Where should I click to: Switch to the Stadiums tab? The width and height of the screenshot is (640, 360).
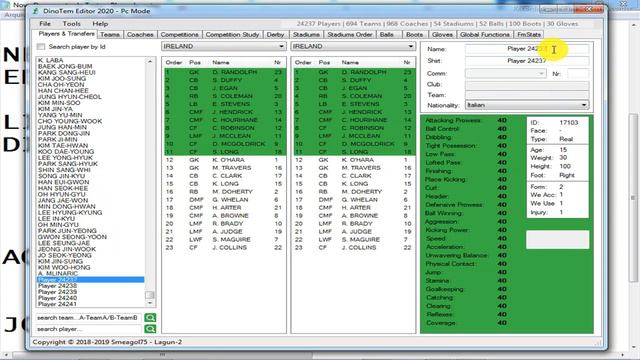pyautogui.click(x=306, y=35)
